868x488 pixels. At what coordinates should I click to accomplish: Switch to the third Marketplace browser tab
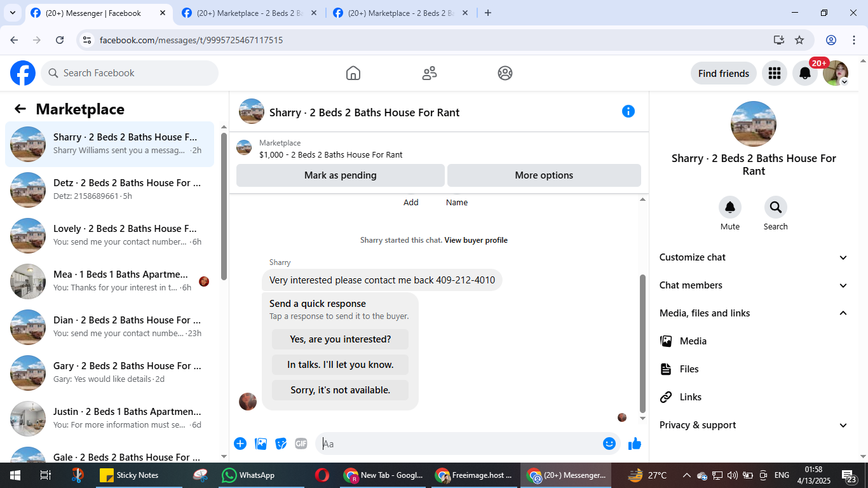(400, 13)
